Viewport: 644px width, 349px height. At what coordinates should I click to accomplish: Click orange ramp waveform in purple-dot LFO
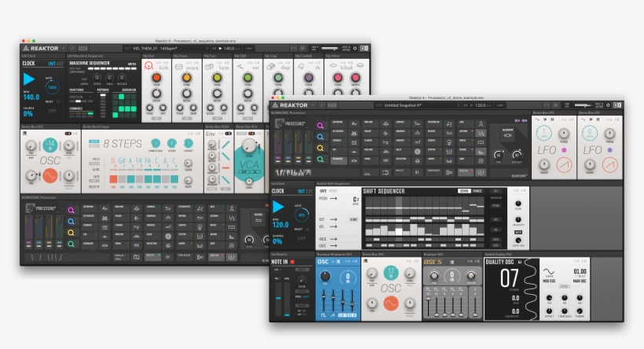(609, 165)
